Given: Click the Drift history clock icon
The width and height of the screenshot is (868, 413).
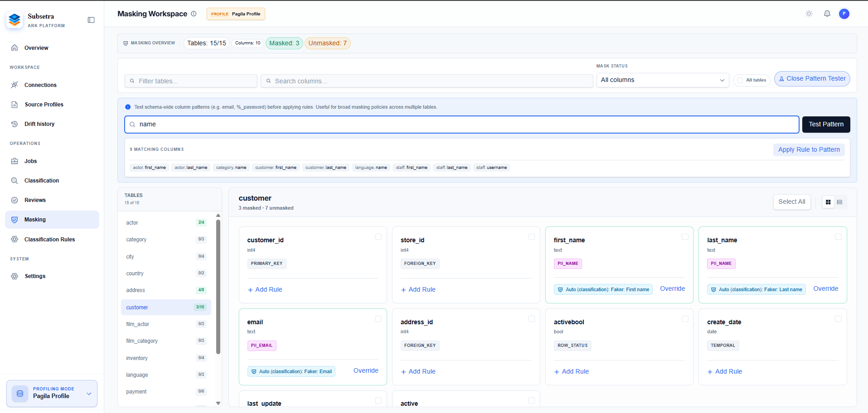Looking at the screenshot, I should point(15,124).
